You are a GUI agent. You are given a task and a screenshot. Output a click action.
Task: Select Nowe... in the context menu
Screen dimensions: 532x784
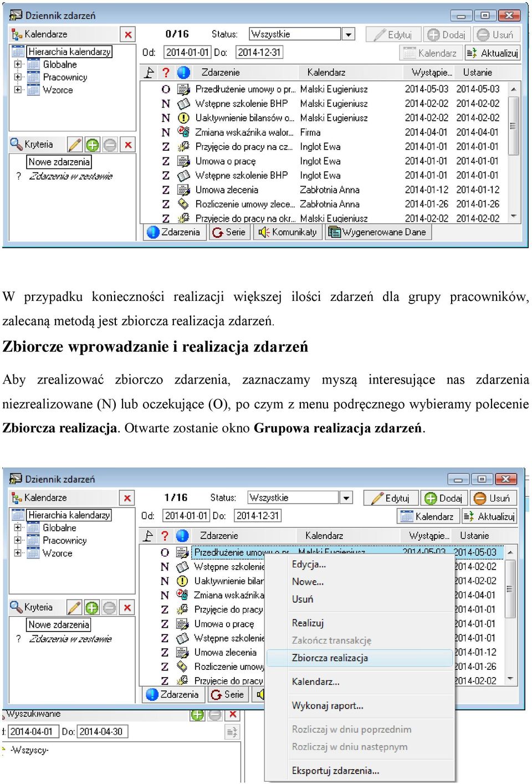360,582
